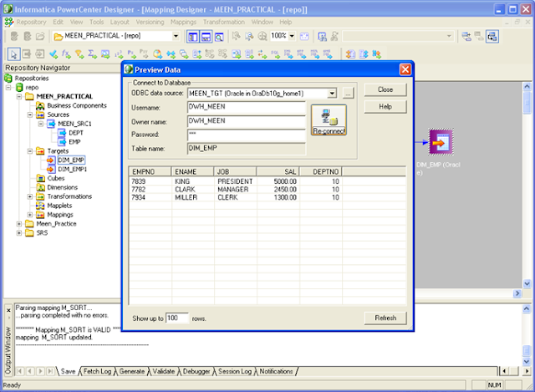Open the Transformation menu
Viewport: 535px width, 392px height.
coord(224,23)
